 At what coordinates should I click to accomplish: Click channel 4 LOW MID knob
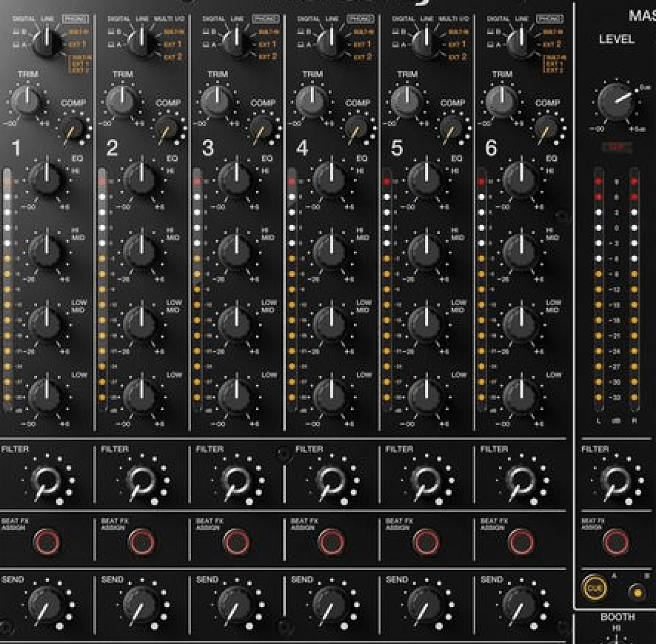(x=330, y=323)
